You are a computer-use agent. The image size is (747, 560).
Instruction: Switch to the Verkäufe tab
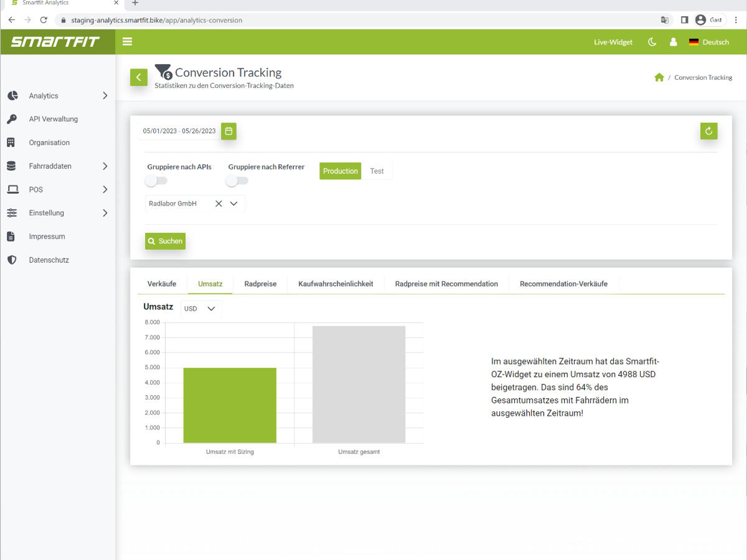(161, 284)
